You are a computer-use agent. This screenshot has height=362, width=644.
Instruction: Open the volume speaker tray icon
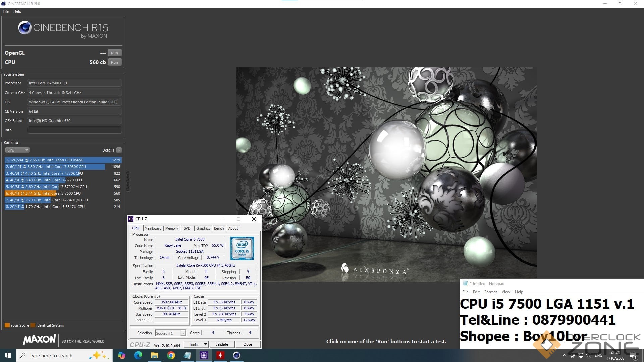coord(588,355)
